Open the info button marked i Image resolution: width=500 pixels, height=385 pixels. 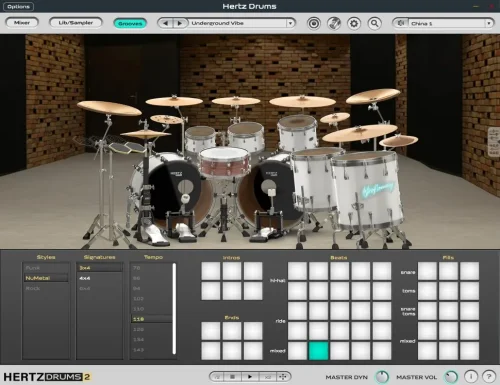tap(471, 377)
